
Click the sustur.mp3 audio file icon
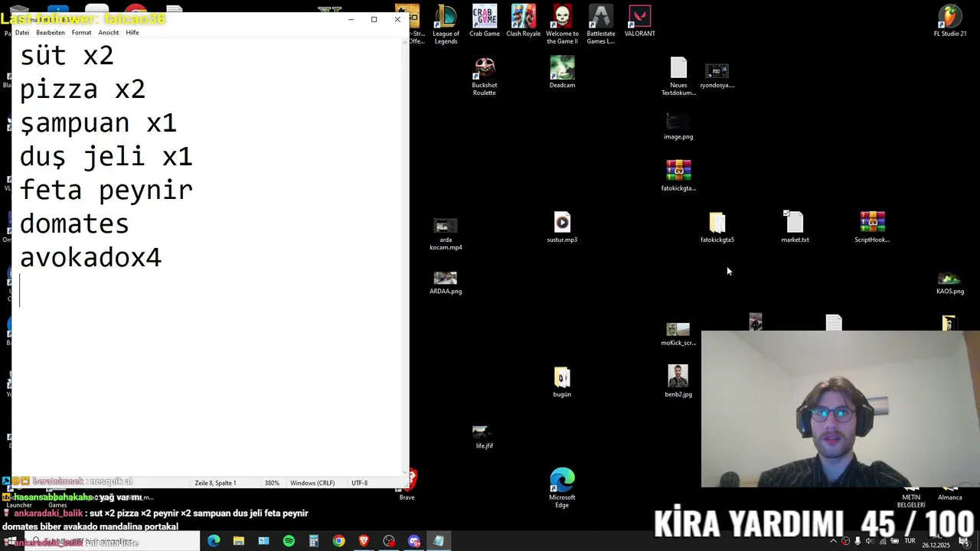click(562, 227)
